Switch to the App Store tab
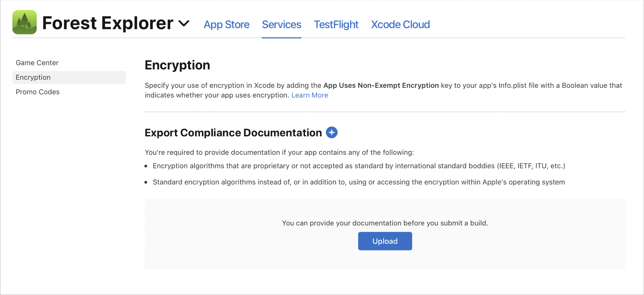The image size is (644, 295). [226, 25]
